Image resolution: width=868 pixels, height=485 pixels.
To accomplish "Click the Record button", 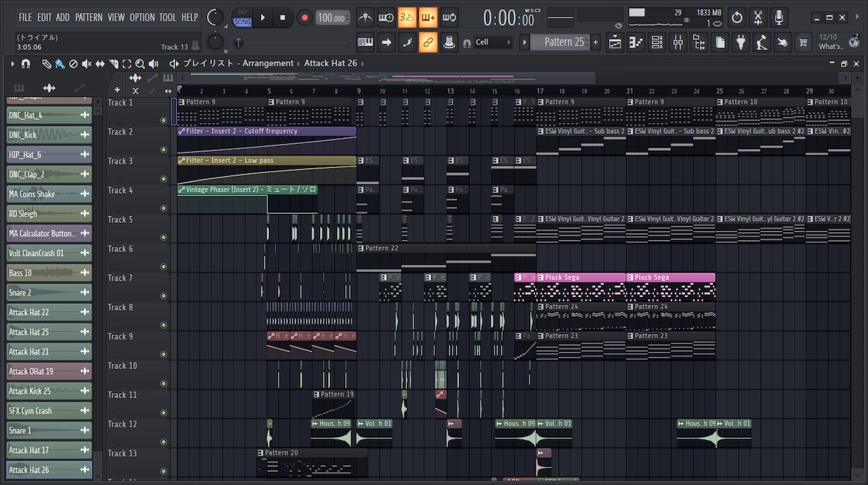I will point(304,17).
